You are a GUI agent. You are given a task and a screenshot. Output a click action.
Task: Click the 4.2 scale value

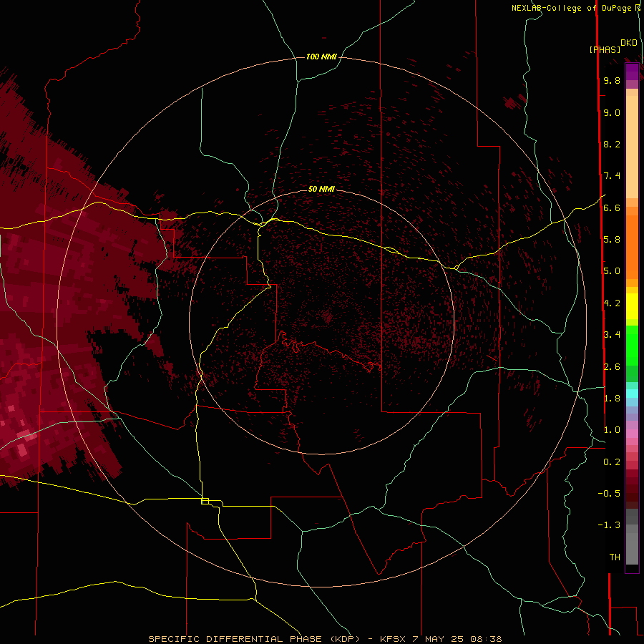click(612, 303)
